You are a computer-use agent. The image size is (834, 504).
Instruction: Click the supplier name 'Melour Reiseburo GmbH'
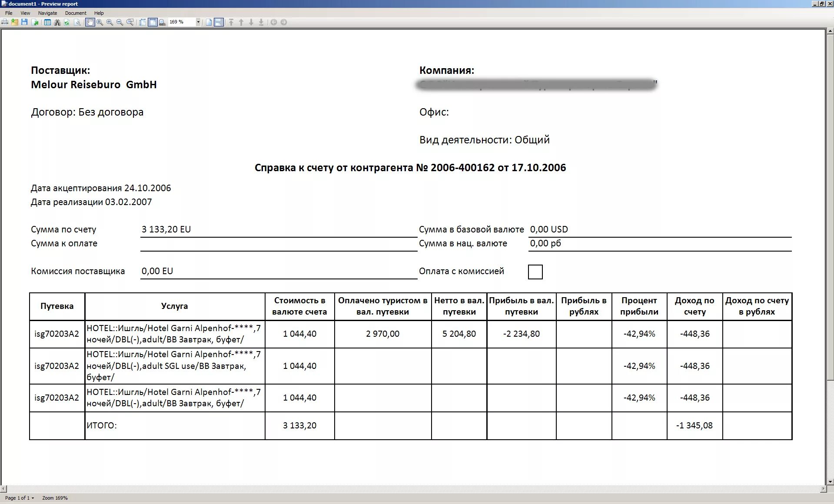click(93, 84)
